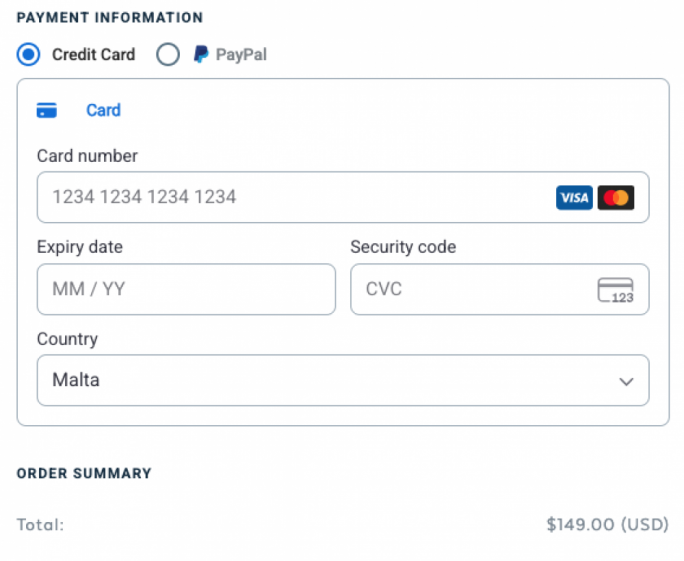
Task: Click the Visa card logo
Action: pos(574,198)
